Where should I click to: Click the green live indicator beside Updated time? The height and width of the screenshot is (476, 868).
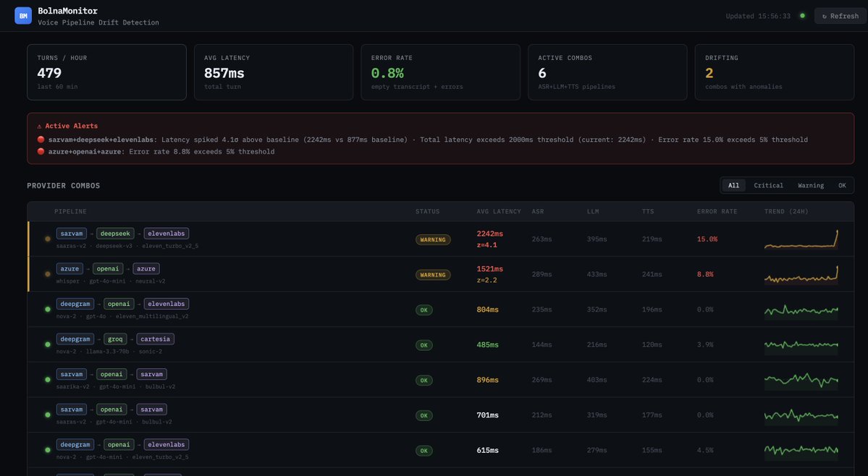click(802, 16)
